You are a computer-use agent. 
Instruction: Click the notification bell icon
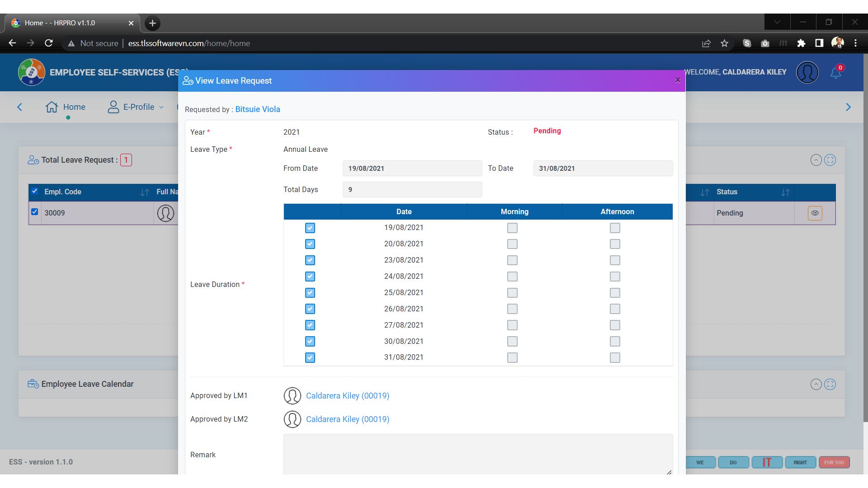click(x=835, y=73)
